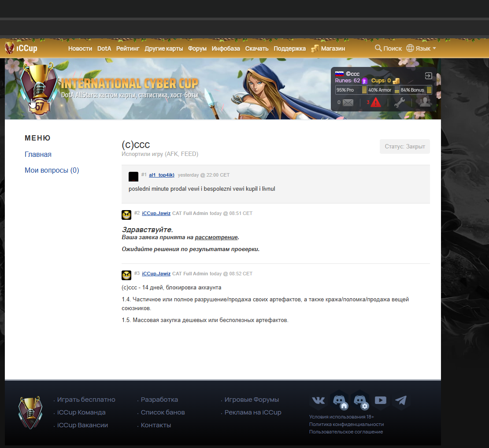Click the purple rune icon
The image size is (489, 448).
click(364, 81)
